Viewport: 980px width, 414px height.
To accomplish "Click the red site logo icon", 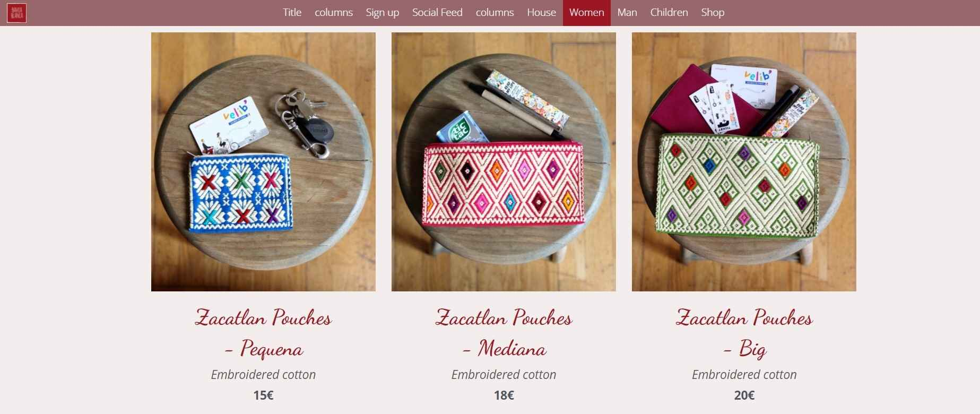I will pos(16,13).
